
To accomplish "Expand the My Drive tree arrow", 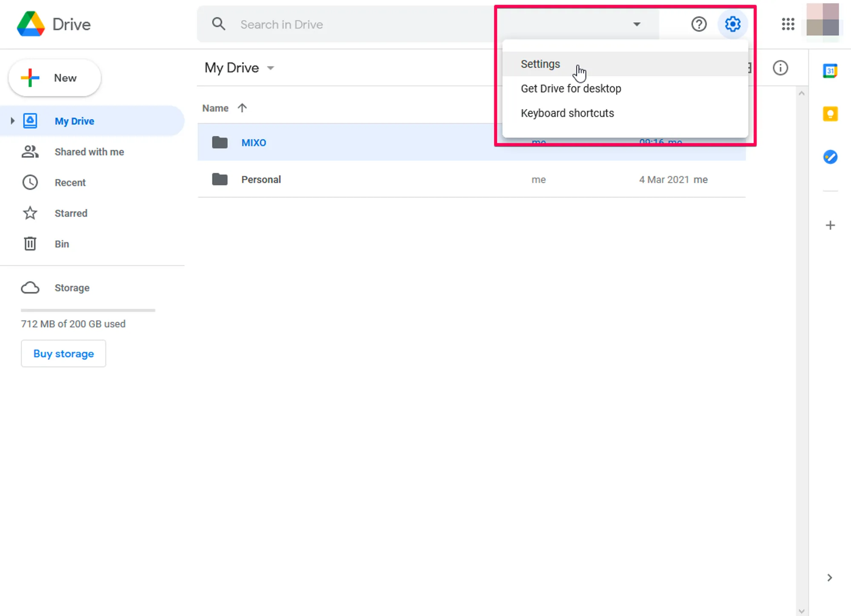I will pos(12,121).
